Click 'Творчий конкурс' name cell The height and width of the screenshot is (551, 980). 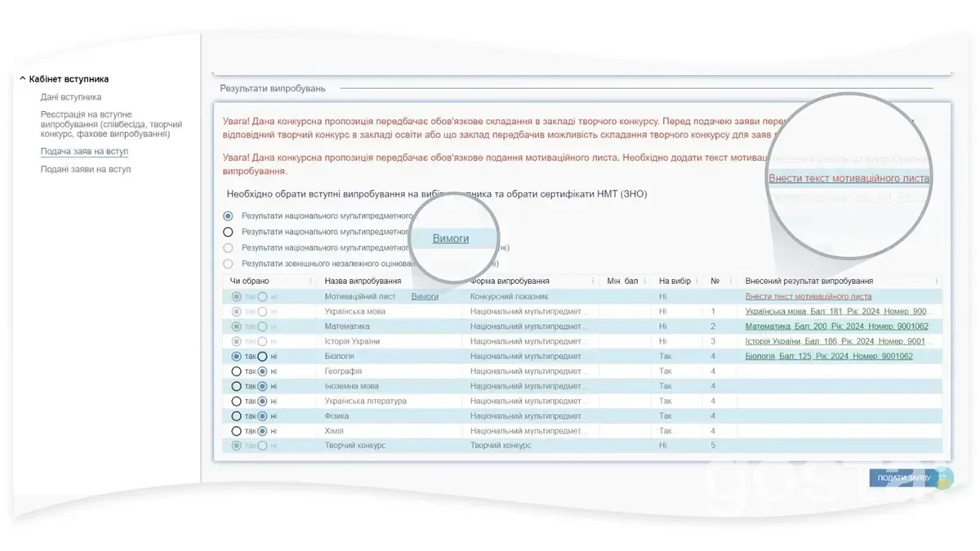coord(355,446)
